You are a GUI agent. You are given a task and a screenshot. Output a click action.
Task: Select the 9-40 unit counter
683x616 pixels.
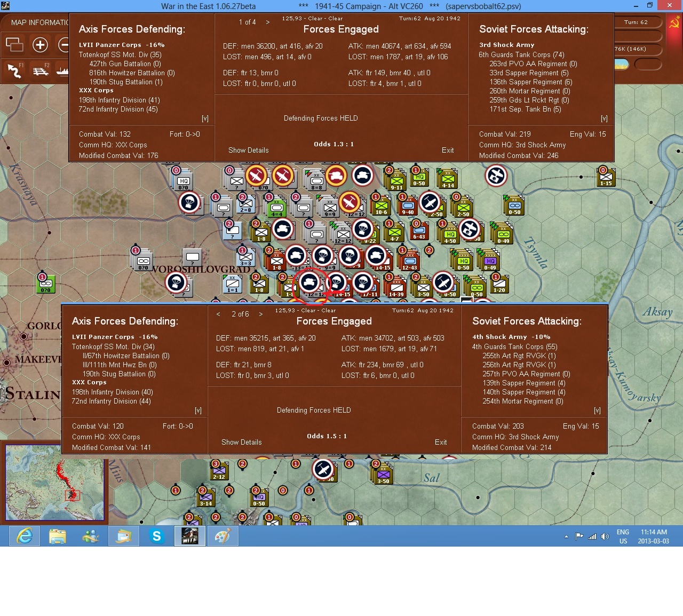coord(408,206)
